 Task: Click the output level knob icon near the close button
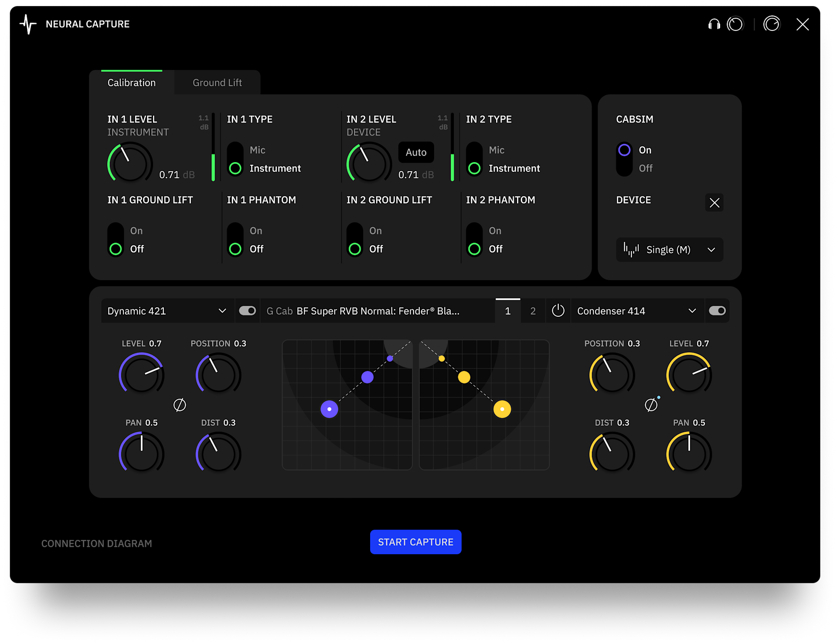772,24
